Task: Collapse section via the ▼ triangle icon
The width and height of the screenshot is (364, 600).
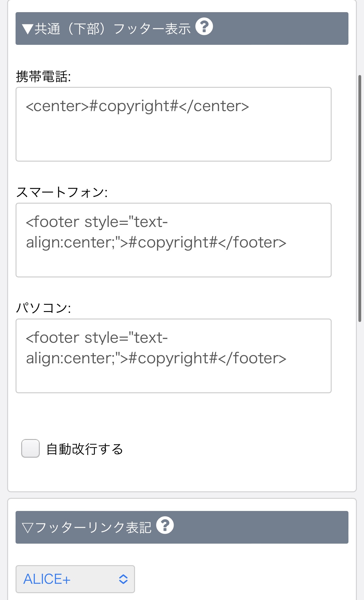Action: 28,29
